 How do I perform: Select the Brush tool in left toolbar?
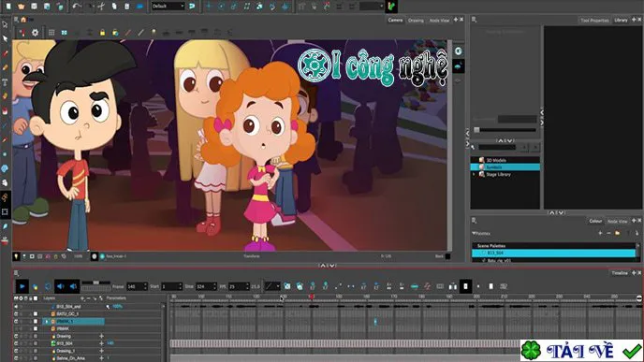5,53
